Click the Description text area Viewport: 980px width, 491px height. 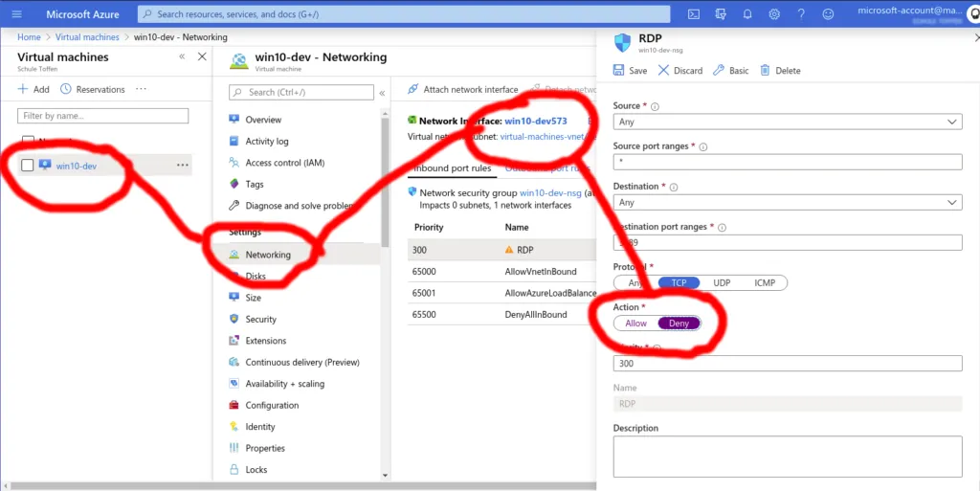[788, 456]
